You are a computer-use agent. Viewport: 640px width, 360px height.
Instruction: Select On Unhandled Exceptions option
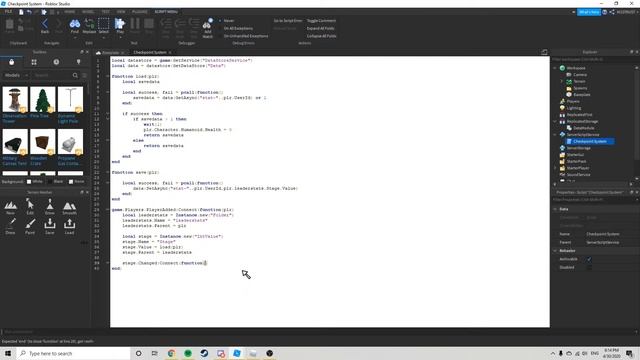point(243,36)
